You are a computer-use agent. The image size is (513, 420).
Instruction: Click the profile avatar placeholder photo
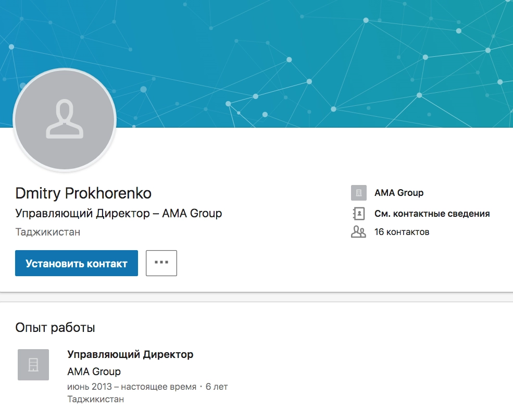[x=64, y=119]
